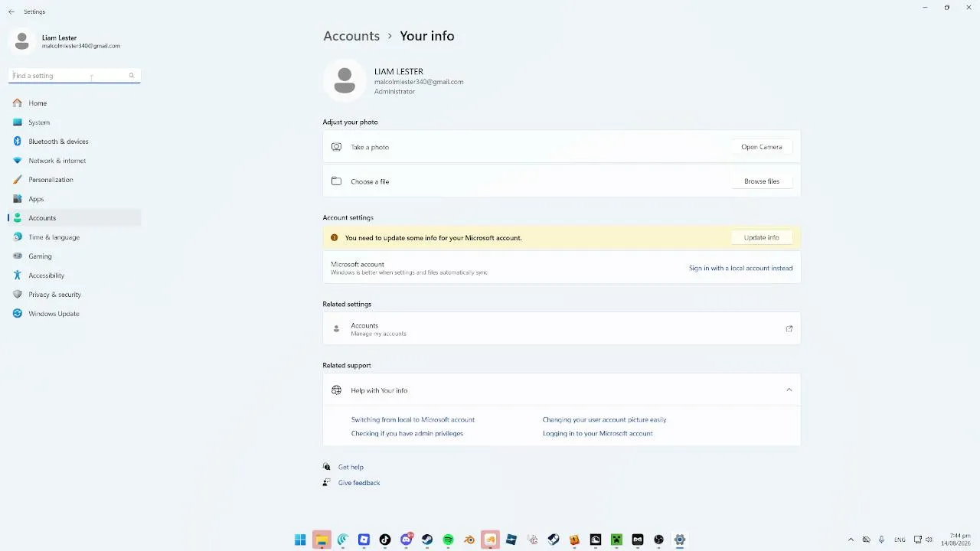The width and height of the screenshot is (980, 551).
Task: Collapse the Help with Your info section
Action: 789,390
